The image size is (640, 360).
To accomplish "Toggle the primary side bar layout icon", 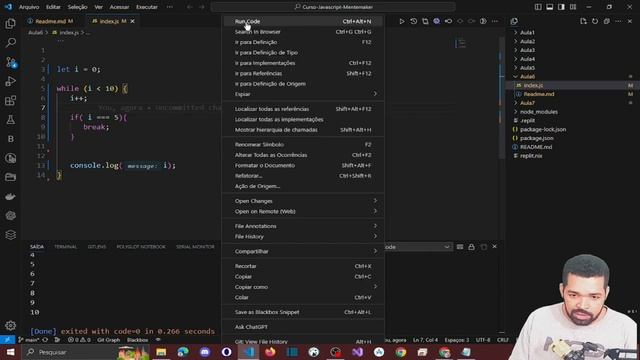I will 538,7.
